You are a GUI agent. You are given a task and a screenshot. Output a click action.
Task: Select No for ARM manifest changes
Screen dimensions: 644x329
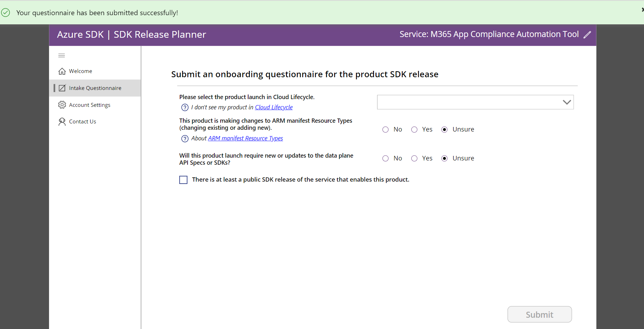coord(385,129)
